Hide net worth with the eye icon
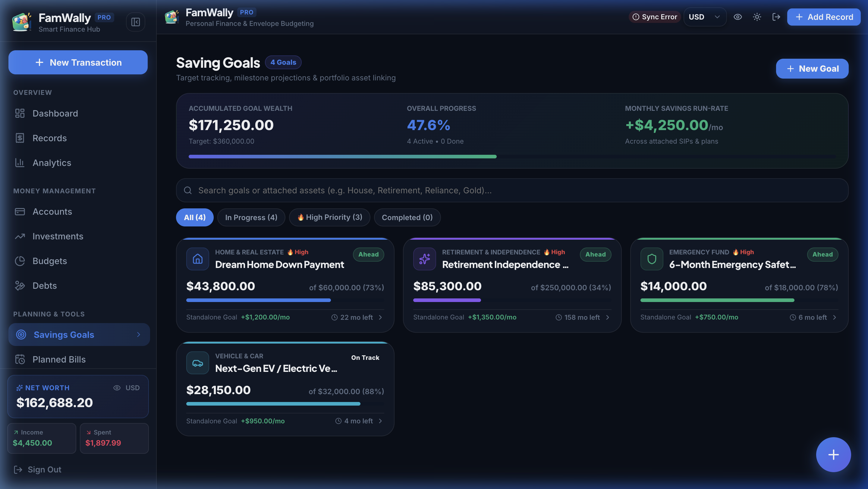The height and width of the screenshot is (489, 868). [x=117, y=388]
